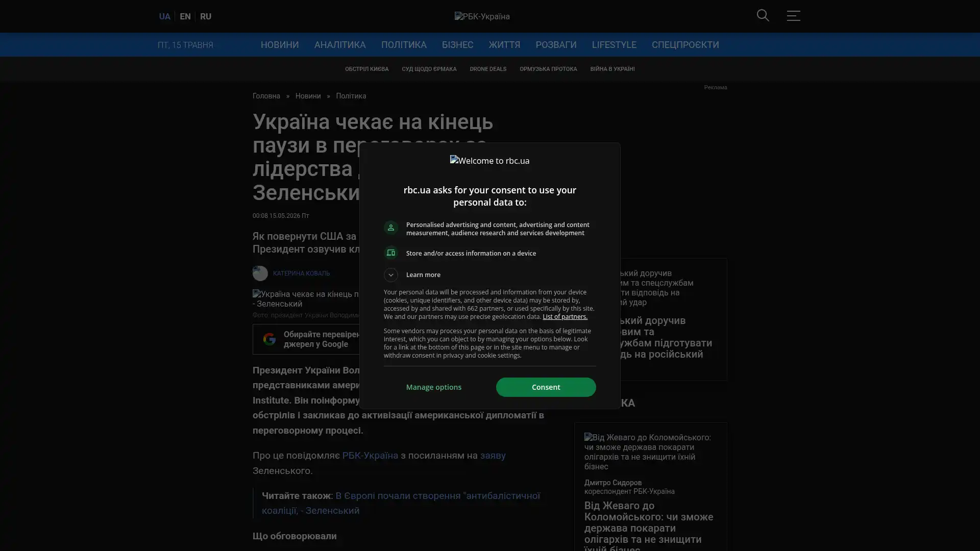The height and width of the screenshot is (551, 980).
Task: Open the НОВИНИ section
Action: [280, 45]
